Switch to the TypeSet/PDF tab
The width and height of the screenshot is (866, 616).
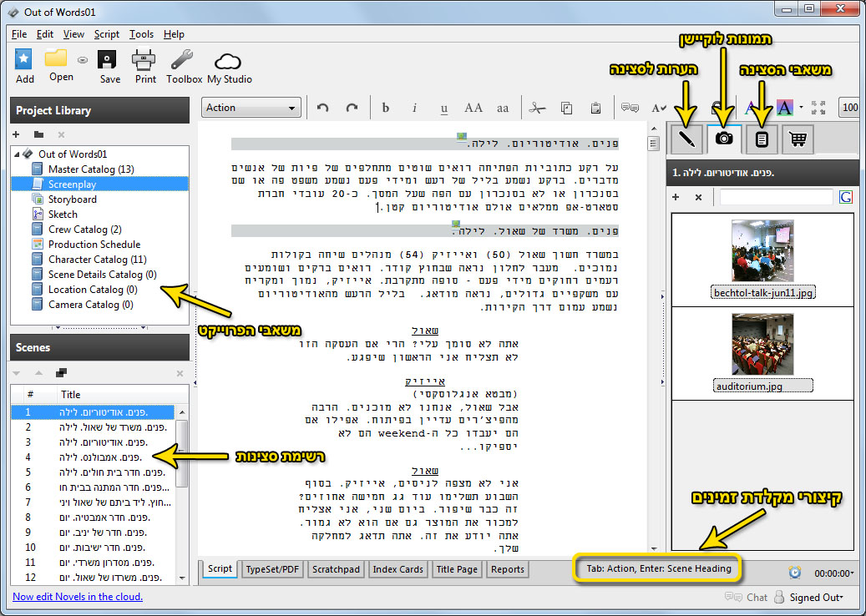point(272,569)
